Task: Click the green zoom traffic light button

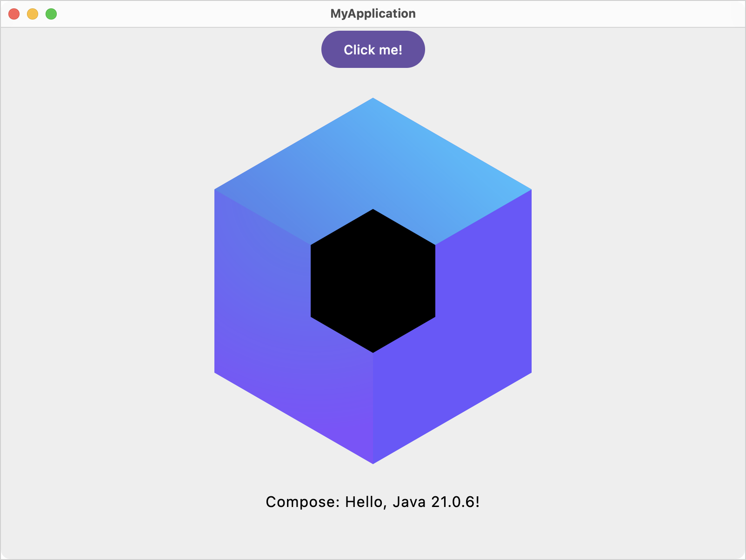Action: [x=50, y=14]
